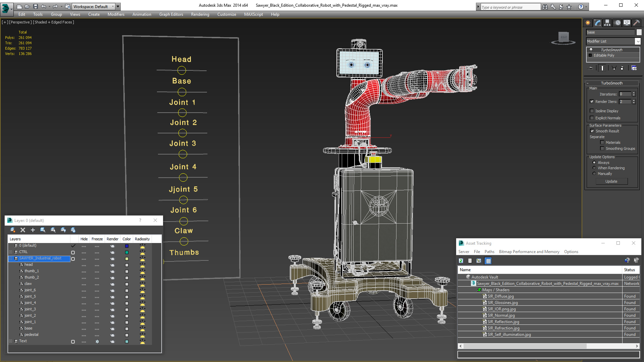644x362 pixels.
Task: Click the Save File floppy icon
Action: (35, 6)
